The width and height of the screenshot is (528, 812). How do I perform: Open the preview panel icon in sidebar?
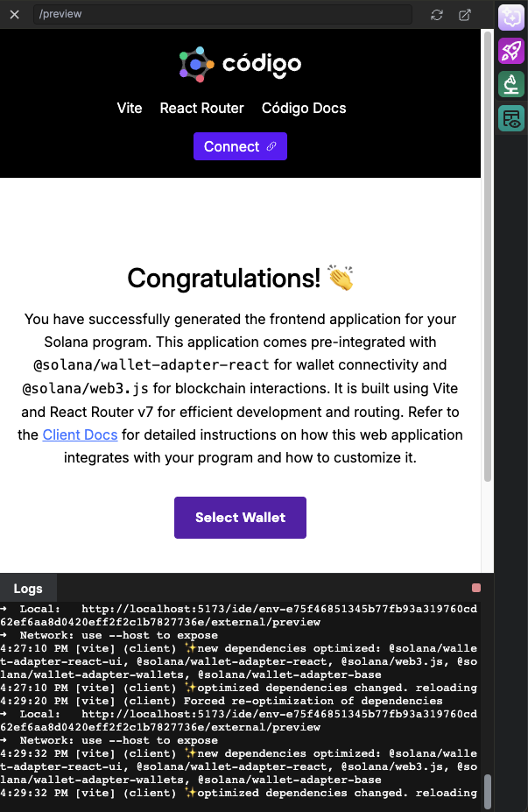point(510,117)
